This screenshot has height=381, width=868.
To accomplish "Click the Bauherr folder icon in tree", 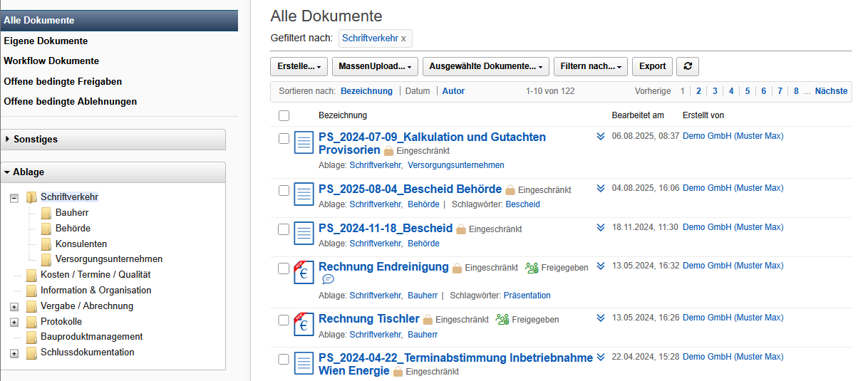I will 46,213.
